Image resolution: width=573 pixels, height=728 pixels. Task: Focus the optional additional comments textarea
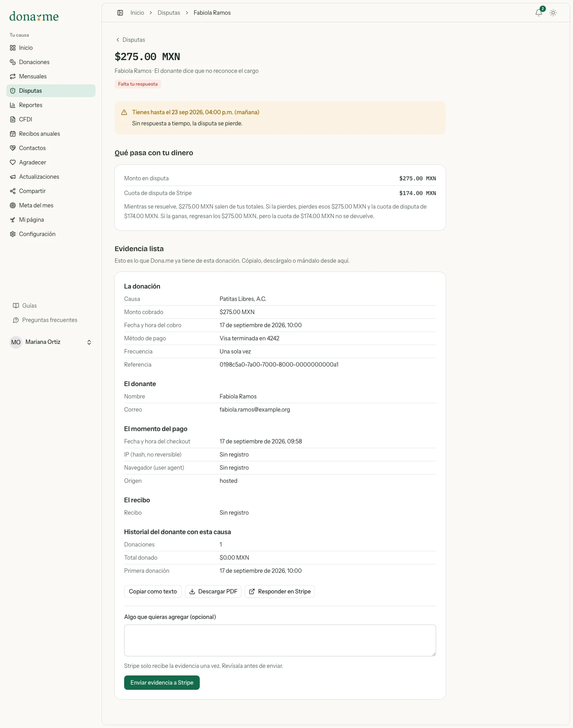point(280,640)
